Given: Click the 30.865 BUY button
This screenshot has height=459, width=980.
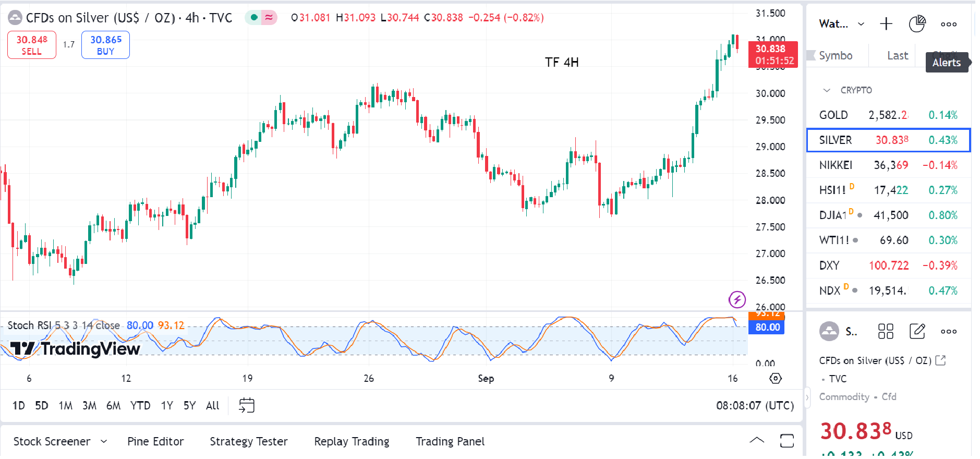Looking at the screenshot, I should 105,45.
